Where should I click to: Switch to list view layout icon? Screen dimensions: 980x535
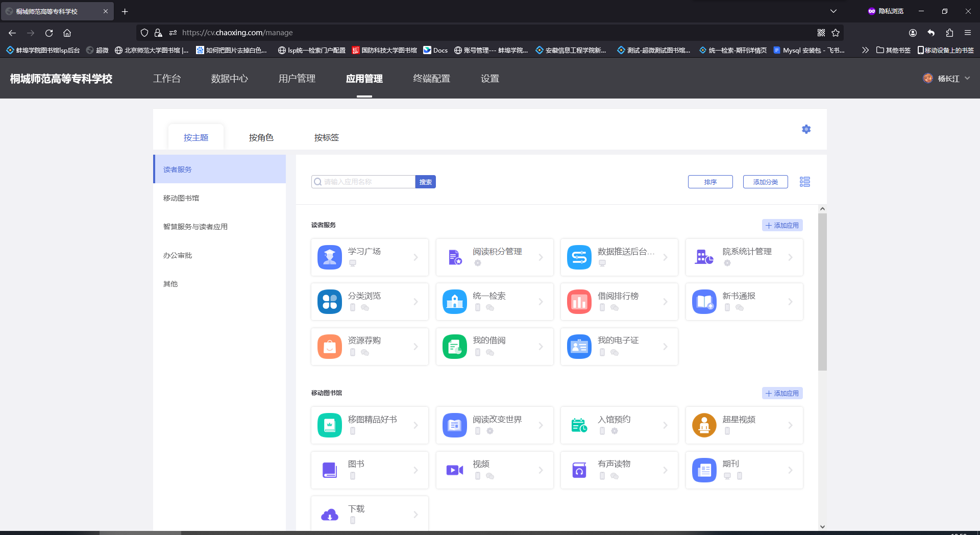(804, 182)
